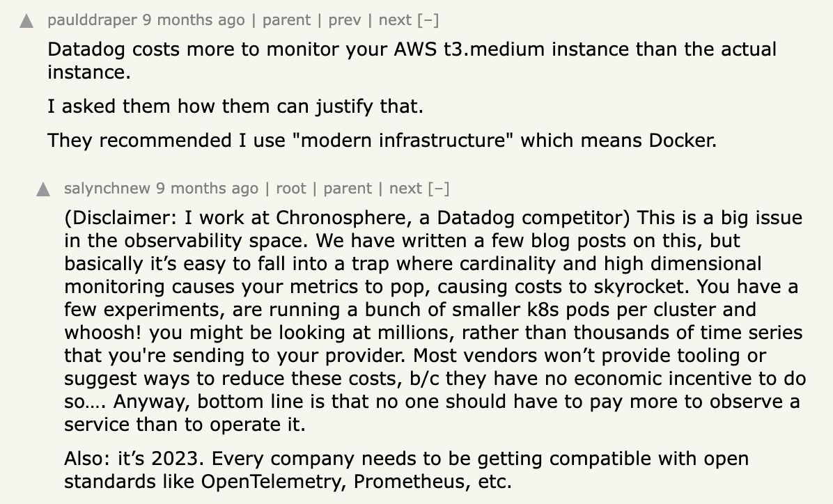Jump to prev comment from paulddraper's header
The width and height of the screenshot is (833, 504).
[344, 20]
